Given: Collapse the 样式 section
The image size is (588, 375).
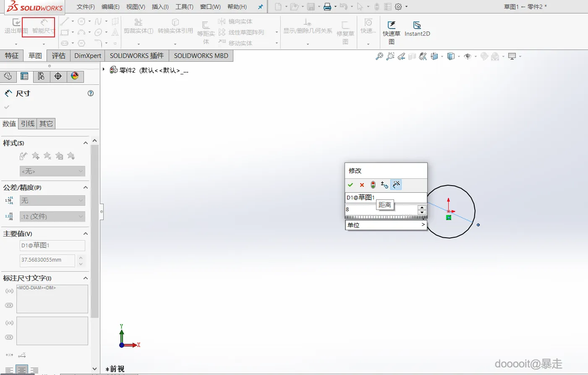Looking at the screenshot, I should click(x=86, y=143).
